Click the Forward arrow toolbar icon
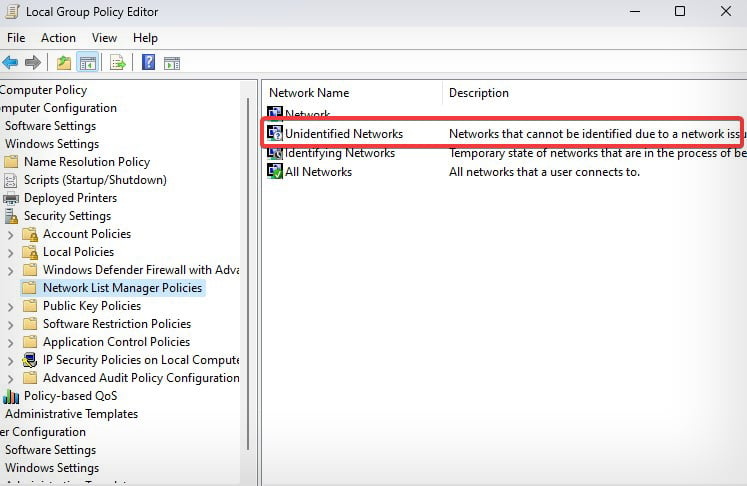747x486 pixels. [33, 62]
